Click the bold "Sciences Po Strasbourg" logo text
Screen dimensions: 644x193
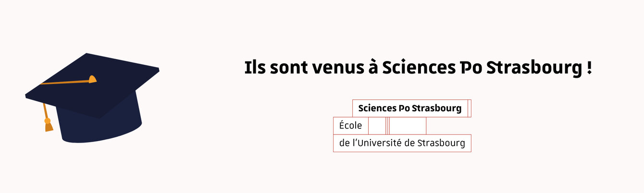coord(409,109)
